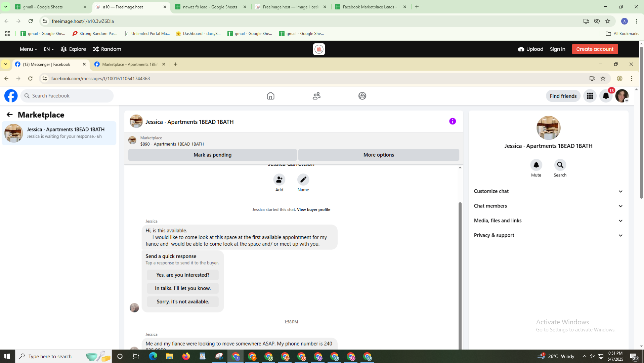Open Chrome profile avatar A
Image resolution: width=644 pixels, height=363 pixels.
pos(625,21)
